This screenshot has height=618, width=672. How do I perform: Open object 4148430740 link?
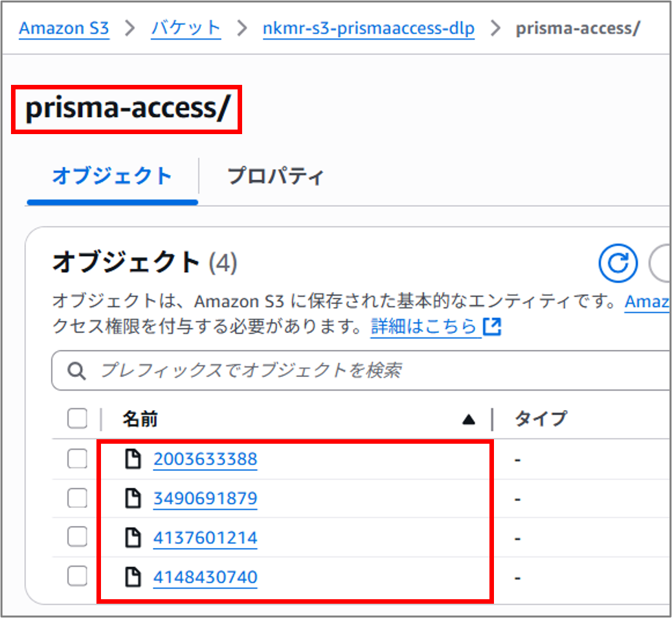coord(205,577)
